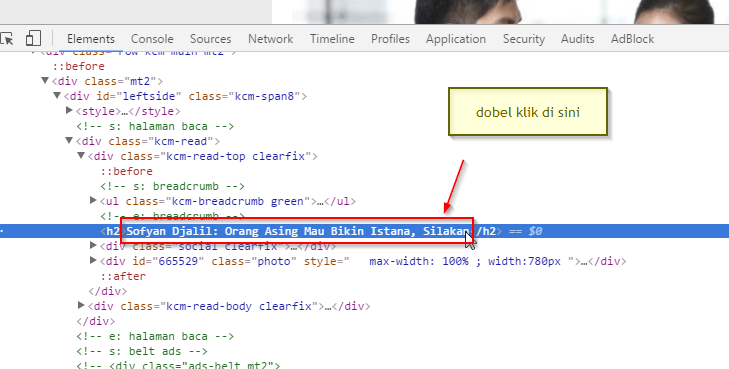The height and width of the screenshot is (369, 729).
Task: Open the Application tab
Action: 456,39
